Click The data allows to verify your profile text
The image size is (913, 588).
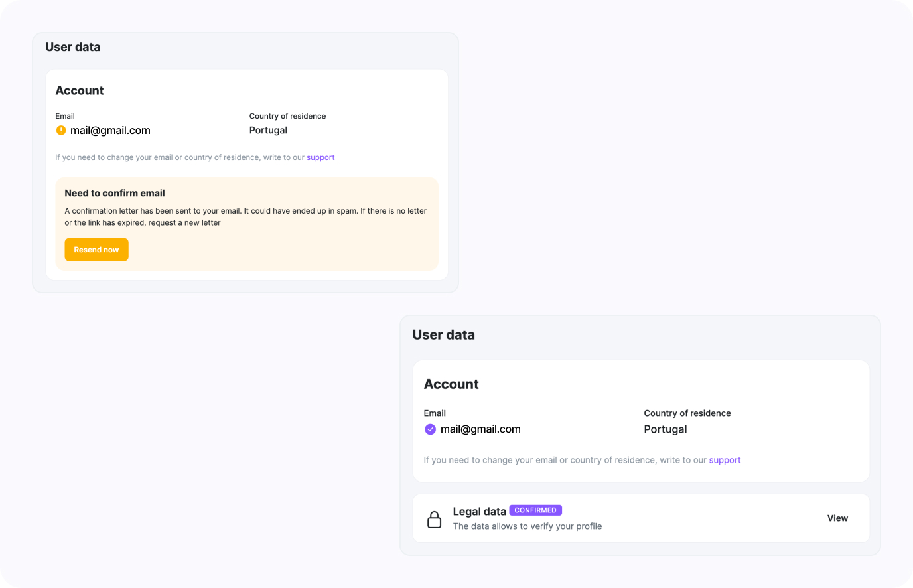coord(527,526)
